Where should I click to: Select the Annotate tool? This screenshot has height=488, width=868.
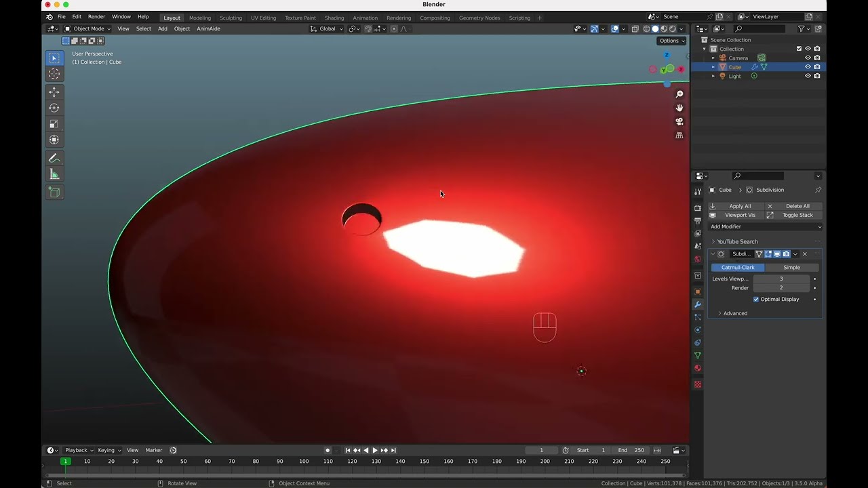click(x=54, y=158)
